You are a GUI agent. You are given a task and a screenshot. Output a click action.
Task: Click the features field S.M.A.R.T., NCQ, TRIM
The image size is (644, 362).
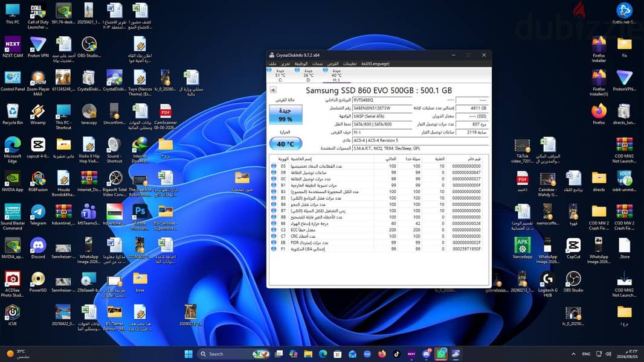pos(420,148)
